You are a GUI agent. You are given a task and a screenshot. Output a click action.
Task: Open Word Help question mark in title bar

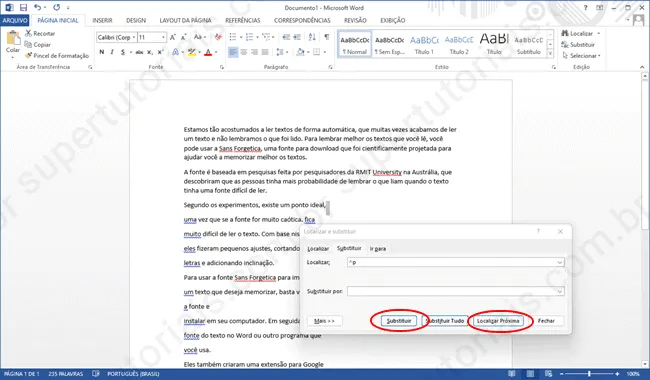click(x=585, y=7)
